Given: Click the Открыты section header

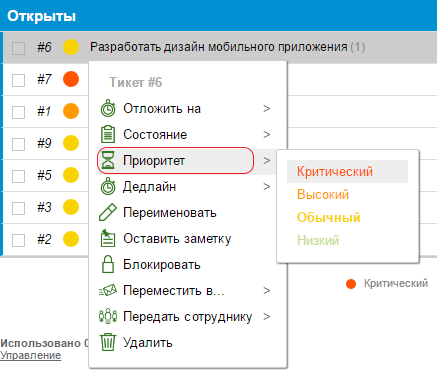Looking at the screenshot, I should pos(42,16).
